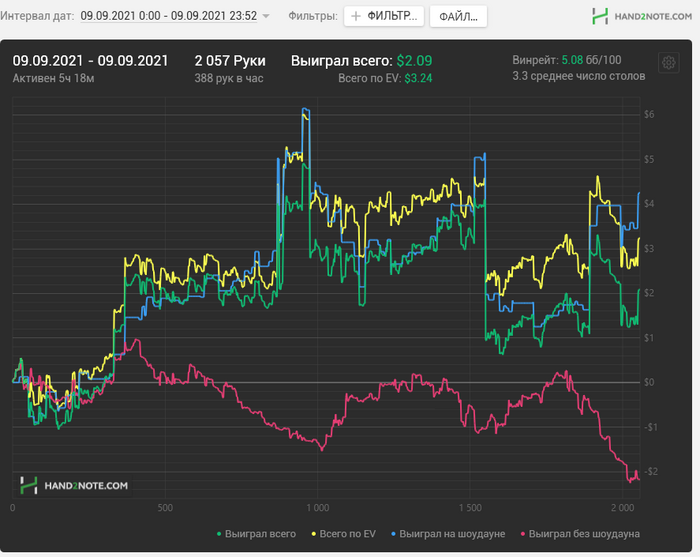This screenshot has width=700, height=557.
Task: Click the 3.3 среднее число столов text
Action: (x=579, y=76)
